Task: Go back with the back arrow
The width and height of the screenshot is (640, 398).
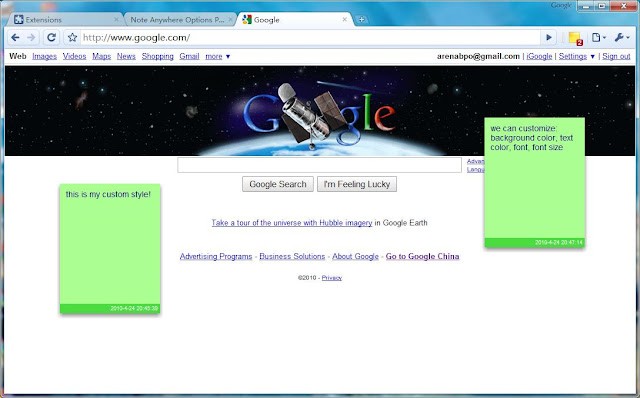Action: 15,38
